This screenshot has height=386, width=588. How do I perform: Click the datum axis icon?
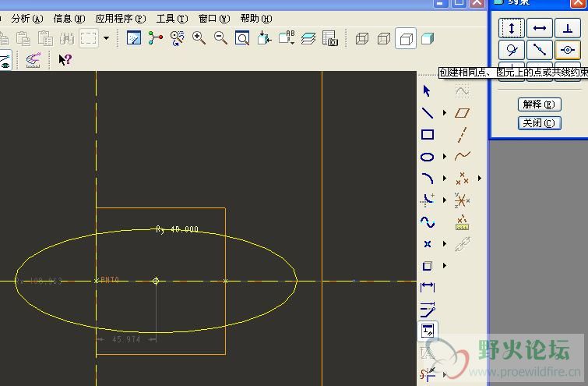pyautogui.click(x=462, y=134)
